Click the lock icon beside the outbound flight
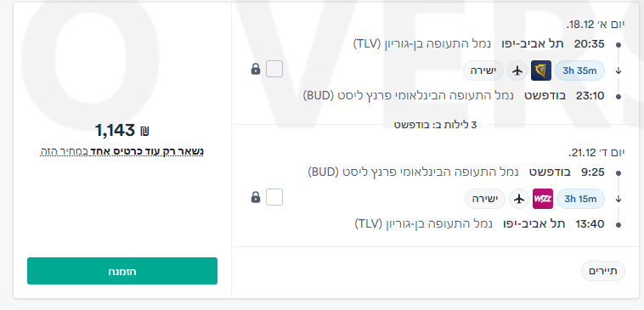This screenshot has height=310, width=644. (x=256, y=69)
